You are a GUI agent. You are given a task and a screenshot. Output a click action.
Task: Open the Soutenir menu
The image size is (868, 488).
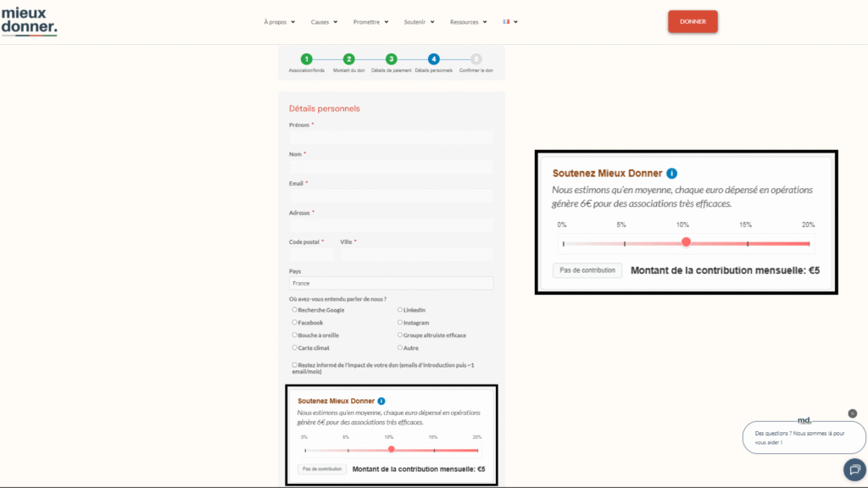(x=419, y=22)
